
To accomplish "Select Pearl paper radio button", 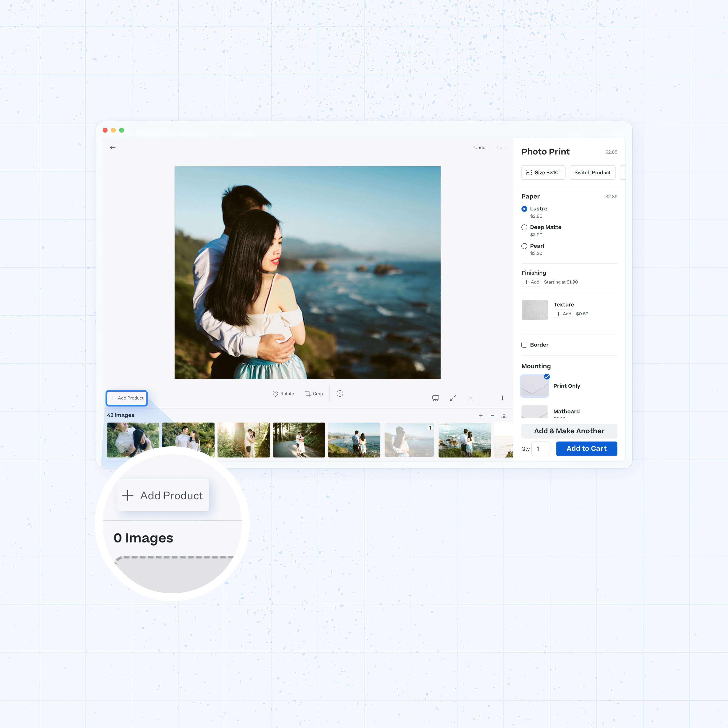I will [524, 246].
